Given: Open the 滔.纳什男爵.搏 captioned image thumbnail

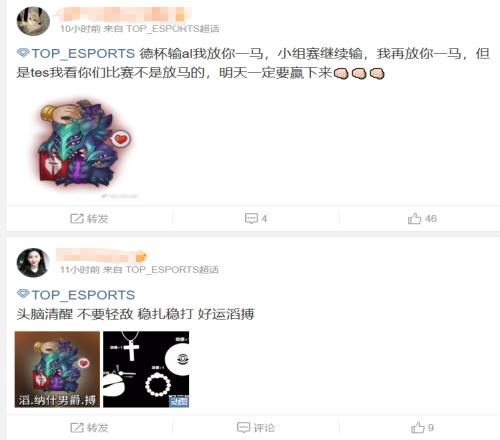Looking at the screenshot, I should click(x=57, y=369).
